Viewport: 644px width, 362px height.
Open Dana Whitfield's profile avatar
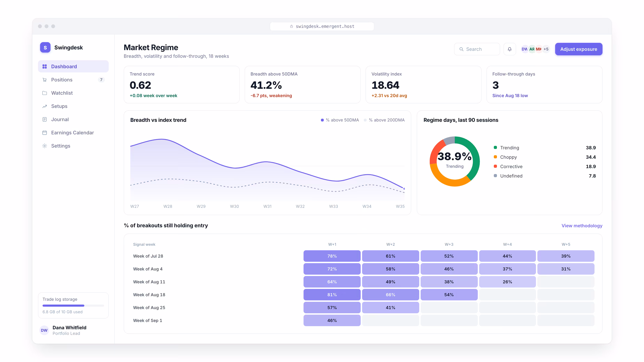tap(44, 330)
